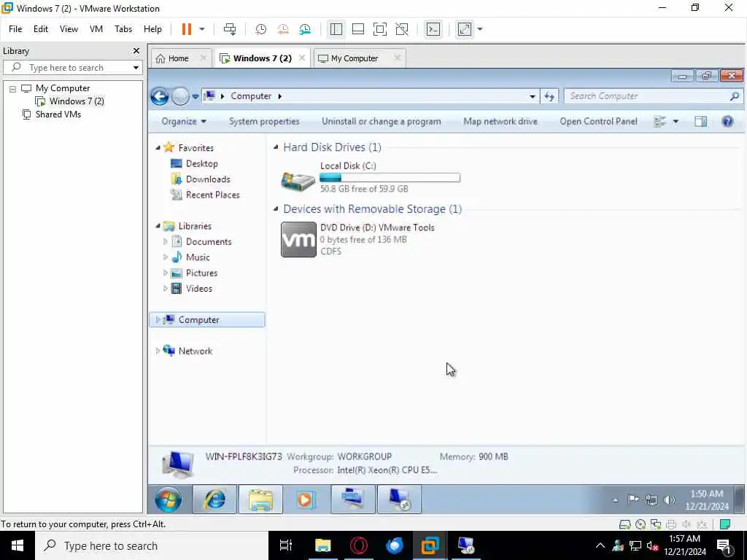Collapse the Favorites group

[x=158, y=148]
